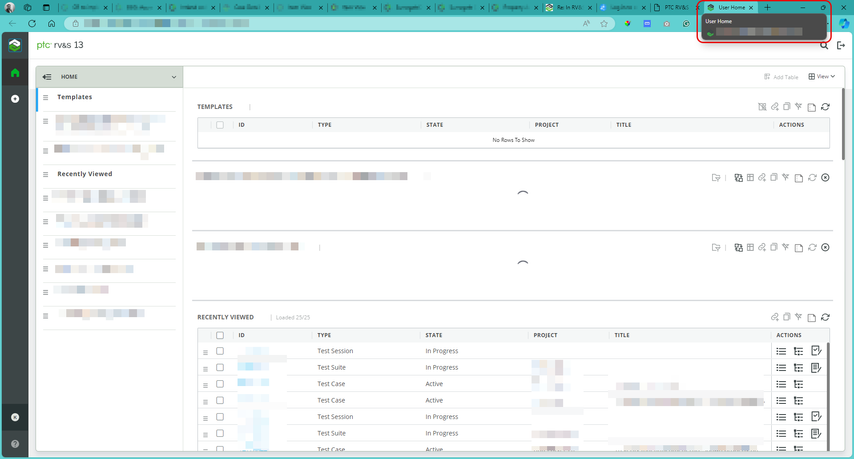Open the search magnifier icon
The image size is (854, 459).
pyautogui.click(x=824, y=46)
